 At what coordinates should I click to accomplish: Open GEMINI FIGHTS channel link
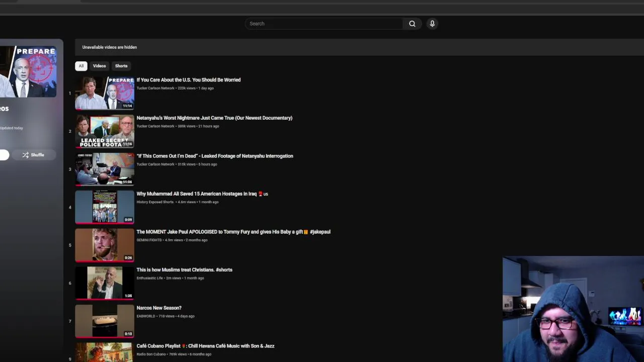(149, 240)
